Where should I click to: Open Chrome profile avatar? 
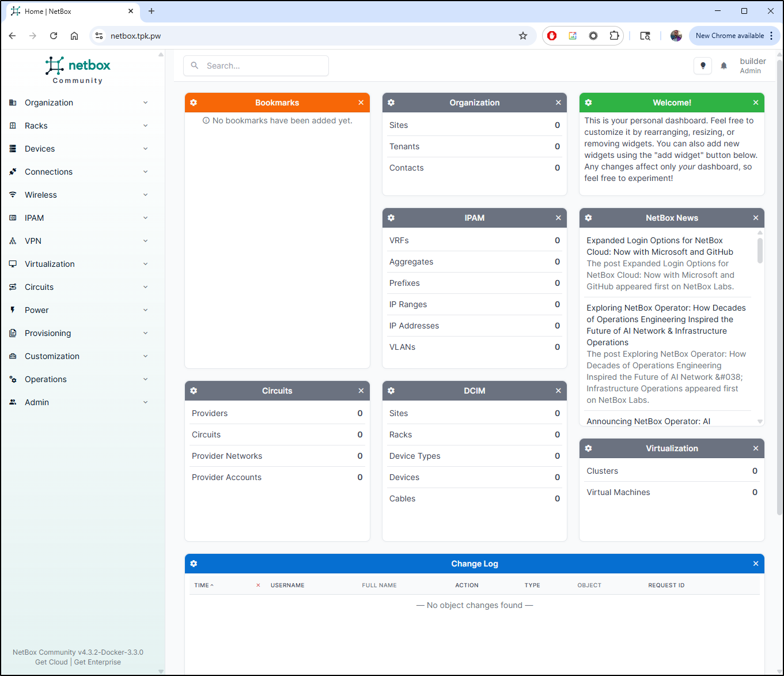(676, 36)
